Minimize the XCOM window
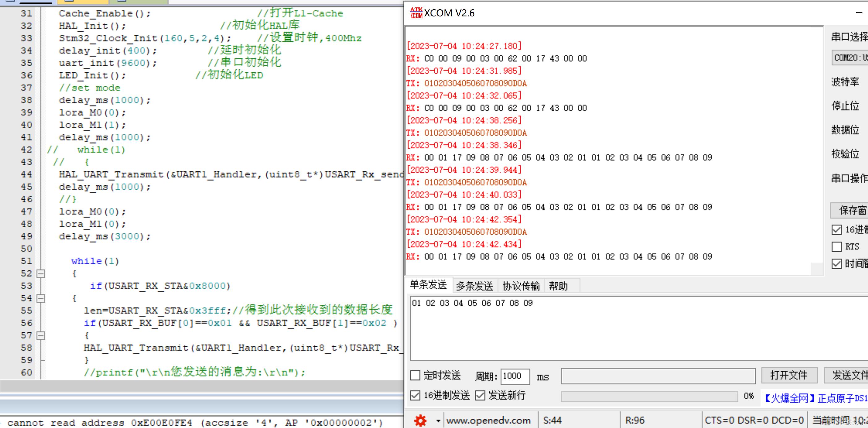 pos(859,13)
